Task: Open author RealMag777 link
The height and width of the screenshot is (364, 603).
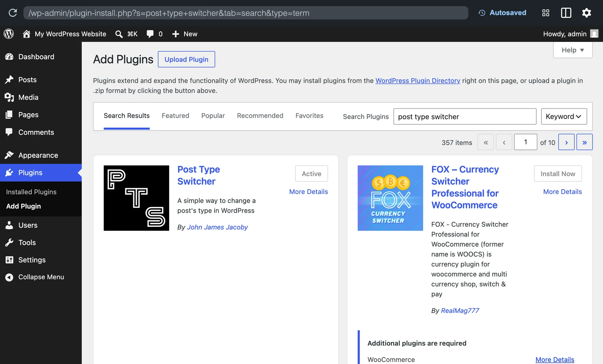Action: [460, 311]
